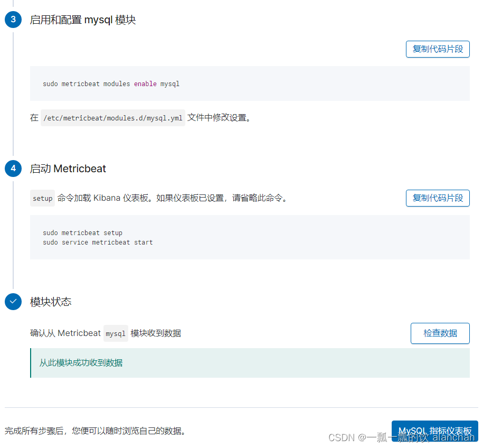Select the 'sudo metricbeat setup' command line
The height and width of the screenshot is (448, 483).
coord(82,233)
